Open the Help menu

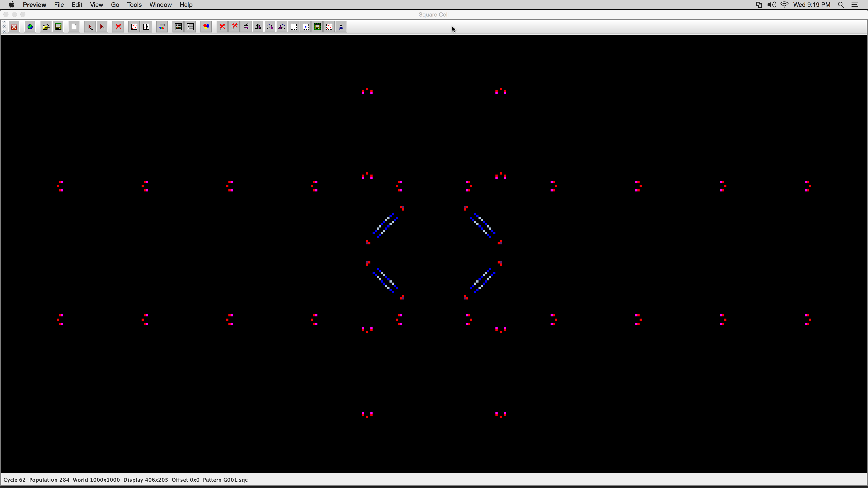point(186,5)
